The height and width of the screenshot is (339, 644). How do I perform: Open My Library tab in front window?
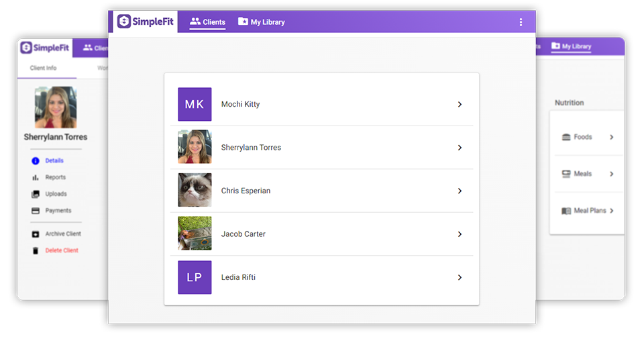pyautogui.click(x=261, y=21)
